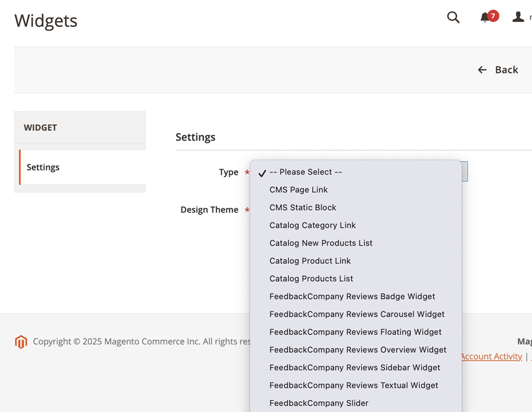Choose the '-- Please Select --' option
This screenshot has height=412, width=532.
tap(356, 172)
